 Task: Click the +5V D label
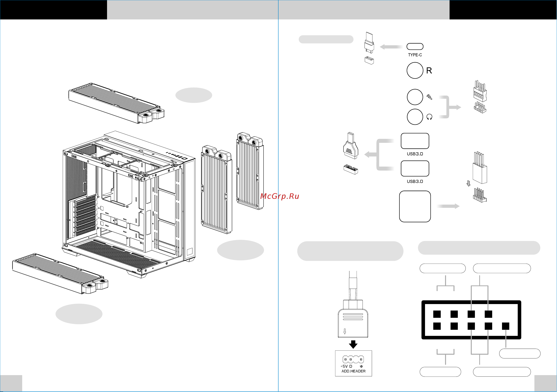(346, 366)
